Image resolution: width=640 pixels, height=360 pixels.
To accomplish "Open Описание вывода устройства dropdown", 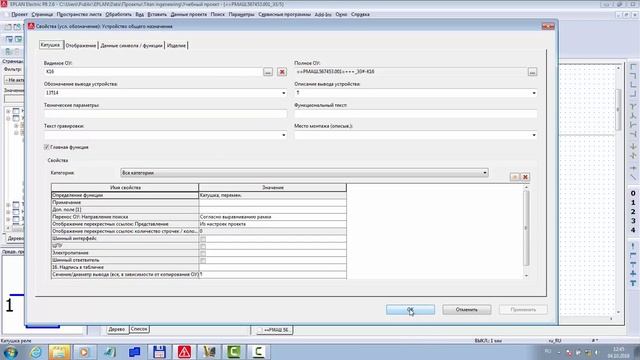I will pos(534,93).
